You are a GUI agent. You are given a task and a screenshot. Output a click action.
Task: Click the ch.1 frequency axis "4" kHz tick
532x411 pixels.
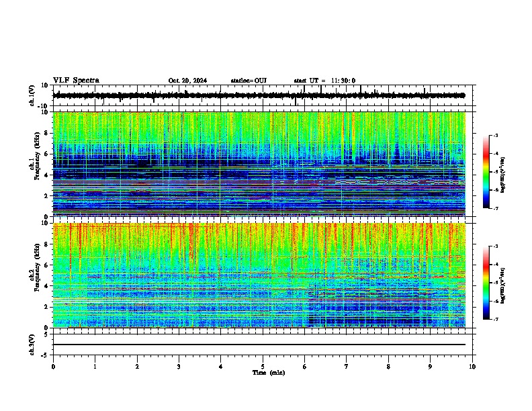[46, 175]
